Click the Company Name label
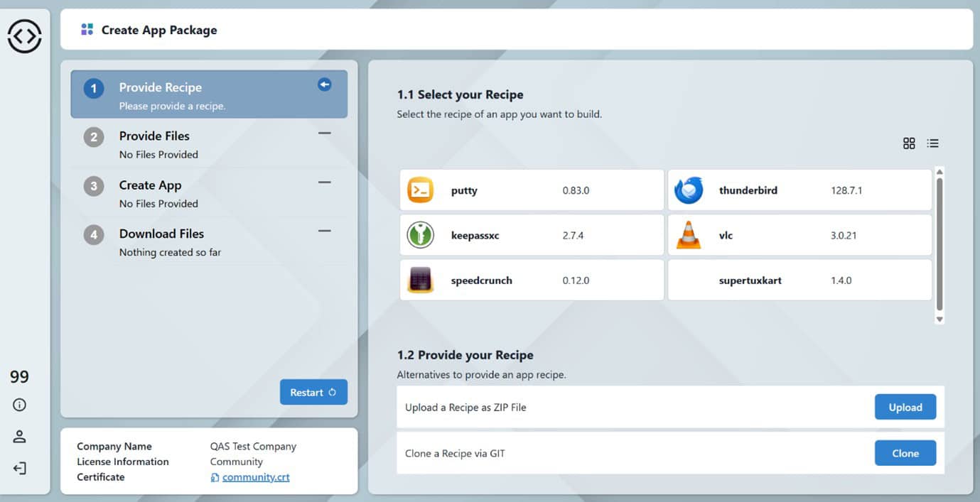This screenshot has height=502, width=980. [114, 447]
